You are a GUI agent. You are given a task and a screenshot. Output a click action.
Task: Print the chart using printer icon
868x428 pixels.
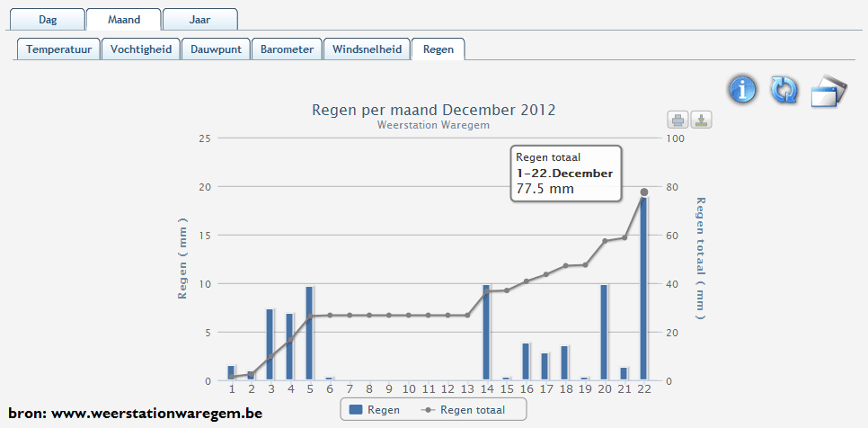coord(678,120)
